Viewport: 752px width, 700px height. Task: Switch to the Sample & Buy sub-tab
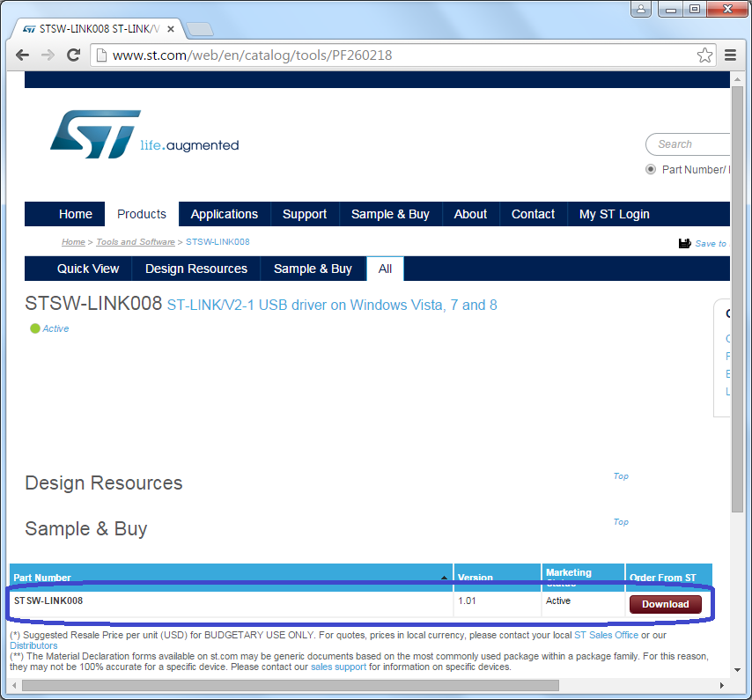tap(313, 269)
